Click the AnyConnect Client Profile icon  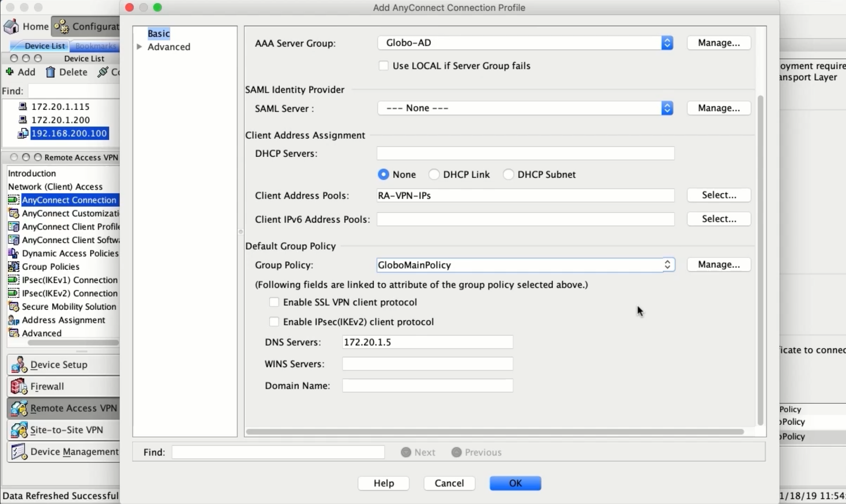pos(13,227)
